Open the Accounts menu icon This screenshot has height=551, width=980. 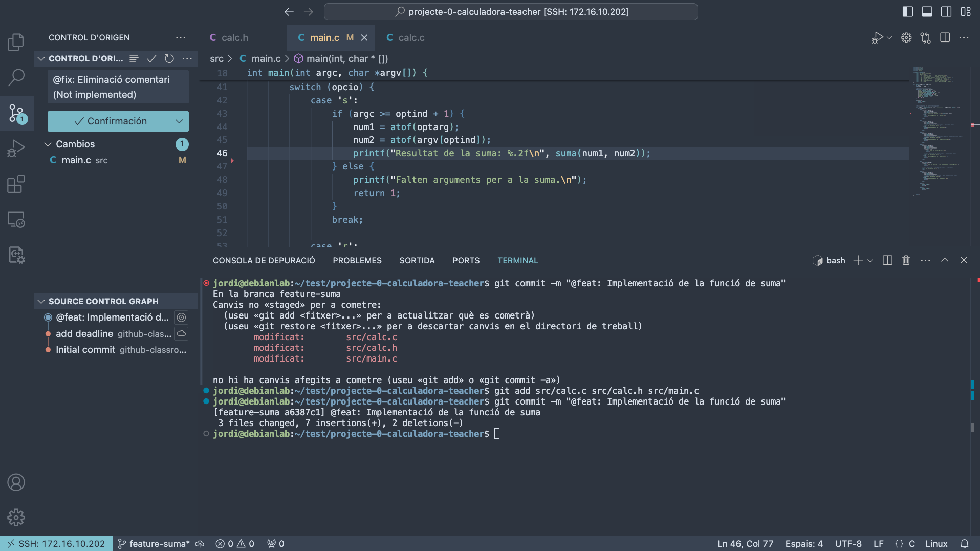click(16, 482)
